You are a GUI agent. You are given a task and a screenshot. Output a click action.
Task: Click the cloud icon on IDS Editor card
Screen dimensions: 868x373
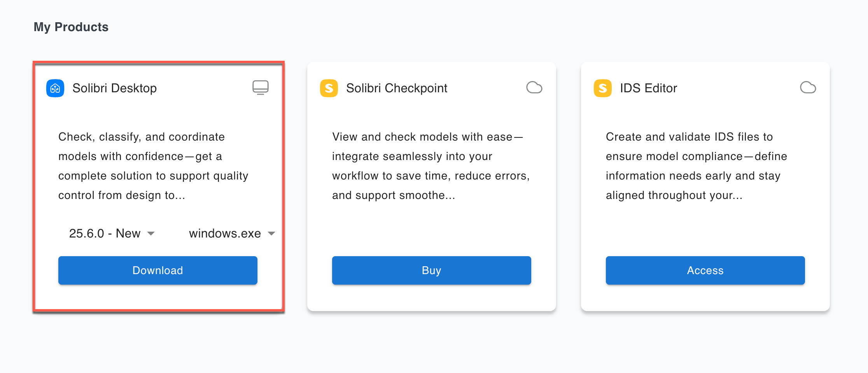[808, 88]
